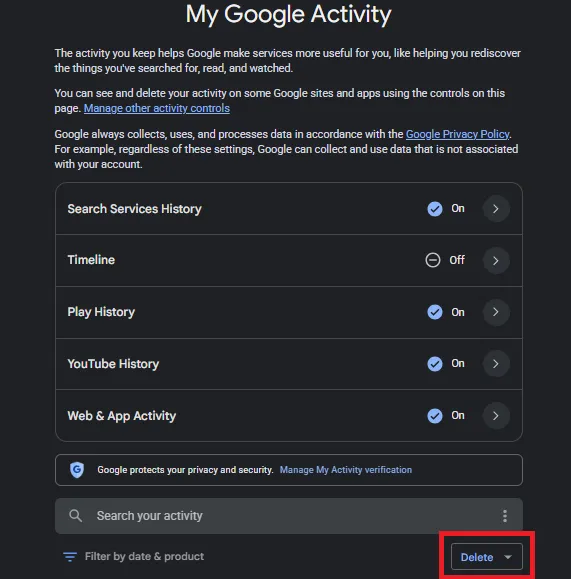The image size is (571, 579).
Task: Click Manage My Activity verification link
Action: pos(346,470)
